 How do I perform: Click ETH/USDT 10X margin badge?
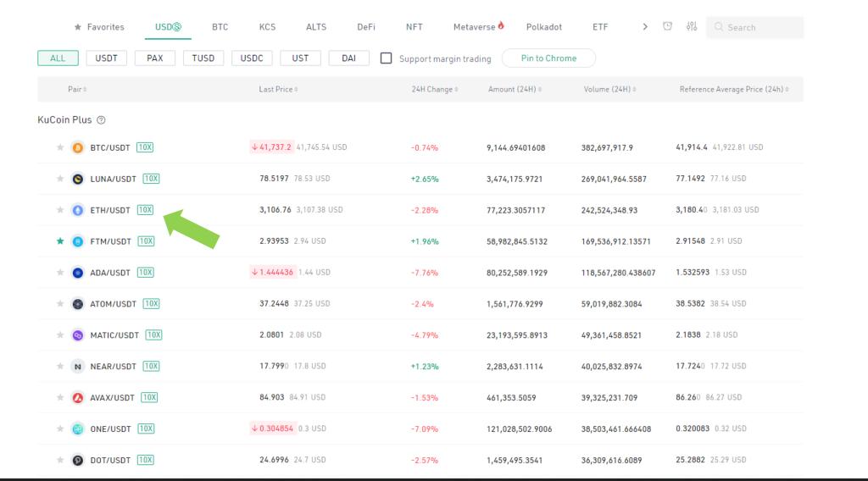tap(145, 210)
